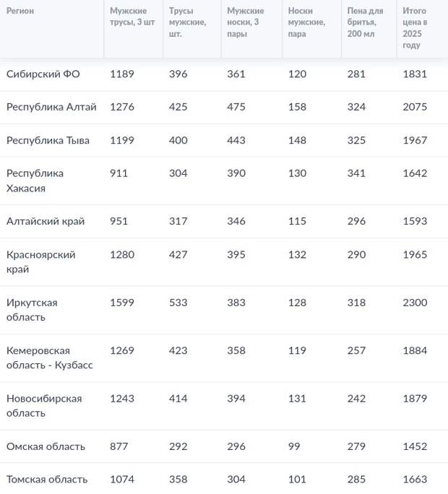Image resolution: width=448 pixels, height=494 pixels.
Task: Select the Республика Хакасия region cell
Action: tap(35, 181)
